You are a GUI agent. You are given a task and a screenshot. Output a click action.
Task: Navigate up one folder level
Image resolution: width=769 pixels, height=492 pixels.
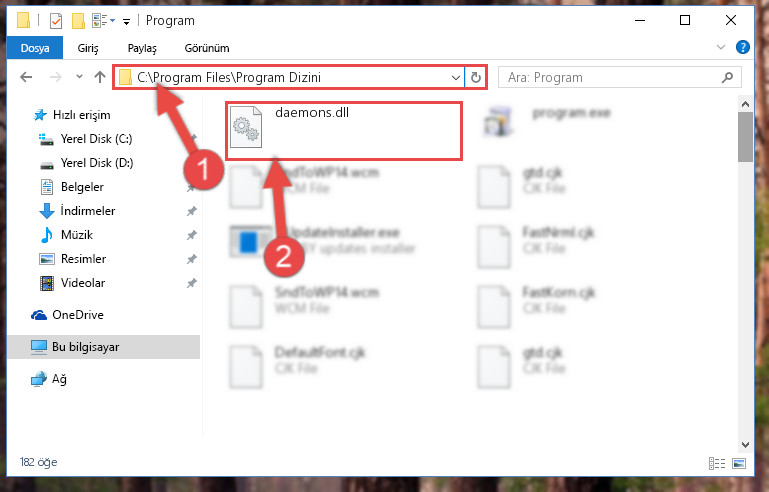coord(100,77)
